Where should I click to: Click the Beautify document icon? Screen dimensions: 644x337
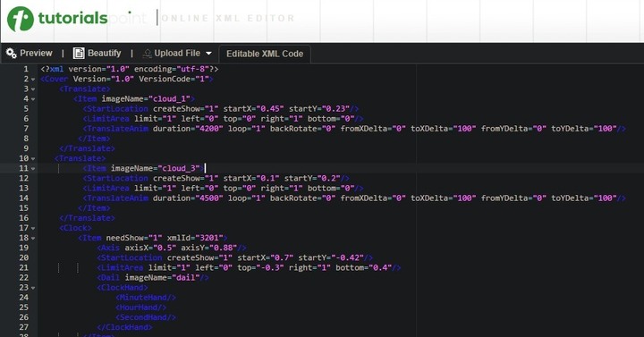[x=79, y=53]
